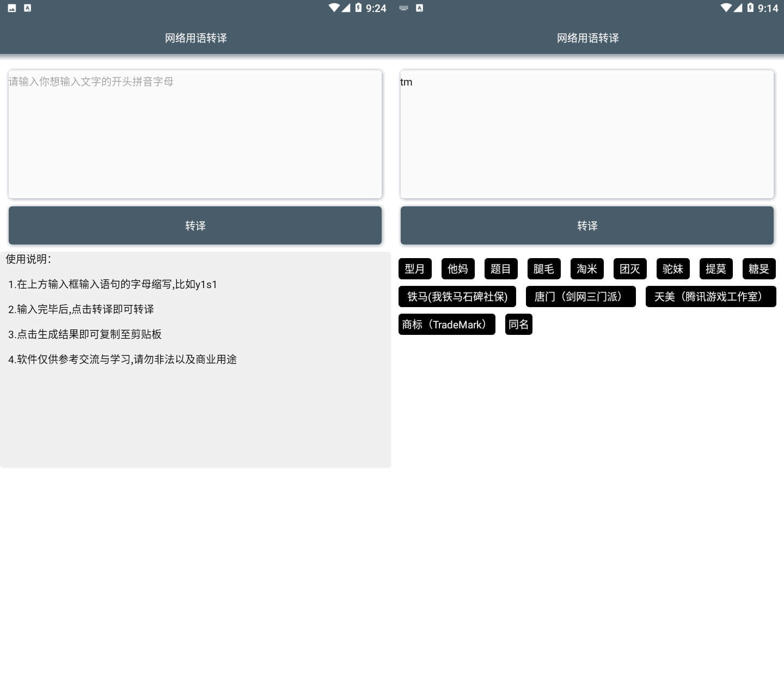Viewport: 784px width, 697px height.
Task: Tap the battery icon beside 9:14
Action: 750,8
